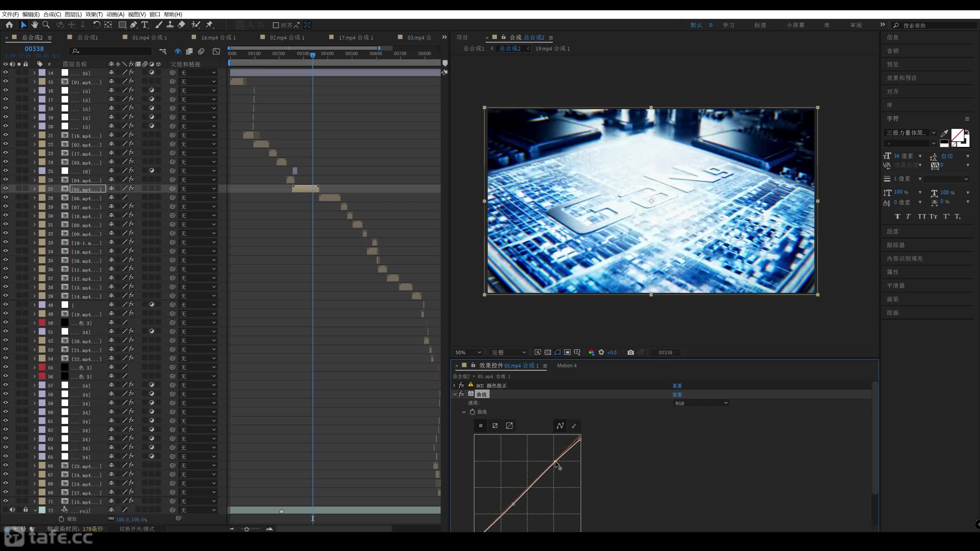Select the Puppet Pin tool
980x551 pixels.
pos(209,25)
